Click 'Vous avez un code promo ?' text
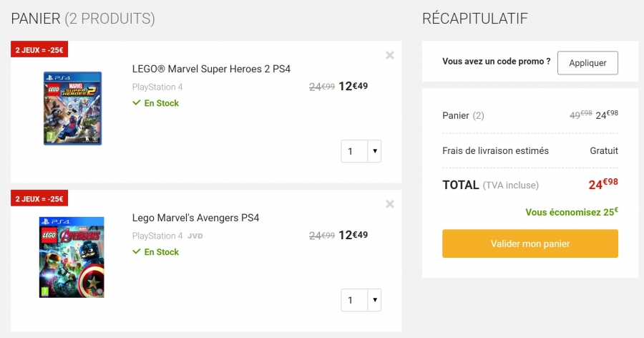The width and height of the screenshot is (644, 338). click(x=496, y=62)
